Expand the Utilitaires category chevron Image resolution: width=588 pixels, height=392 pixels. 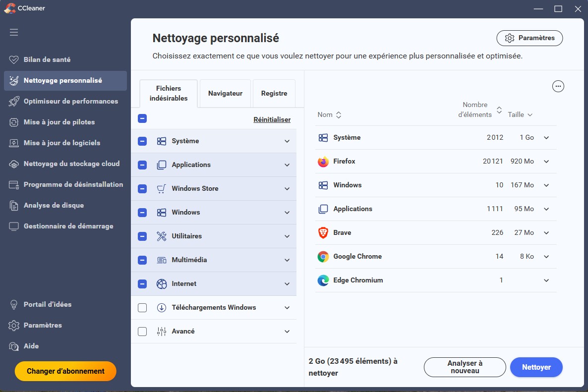pyautogui.click(x=287, y=236)
